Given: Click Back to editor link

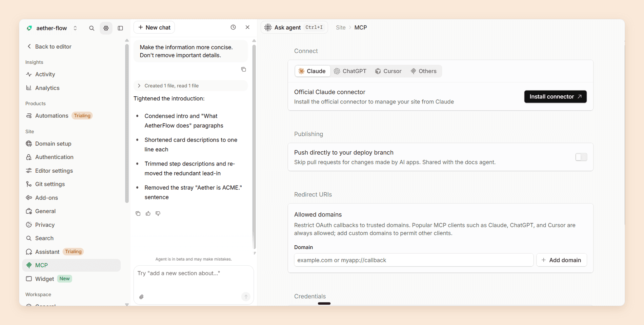Looking at the screenshot, I should click(49, 46).
